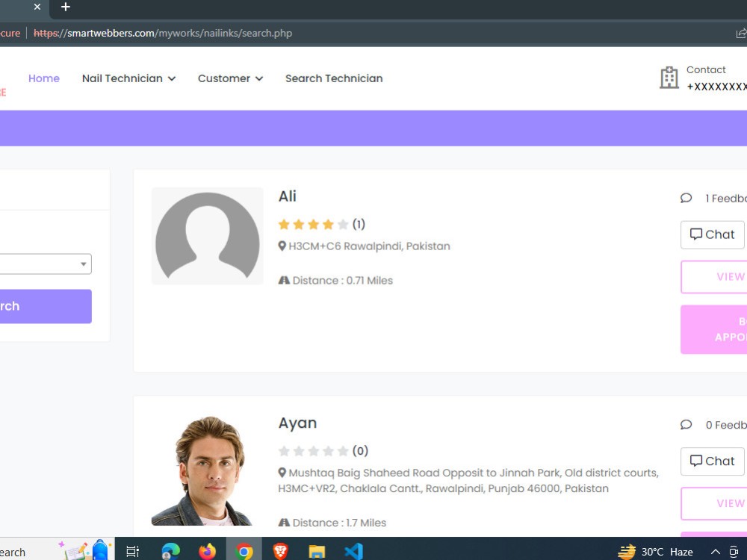Open Brave browser from the taskbar
The height and width of the screenshot is (560, 747).
pos(281,552)
